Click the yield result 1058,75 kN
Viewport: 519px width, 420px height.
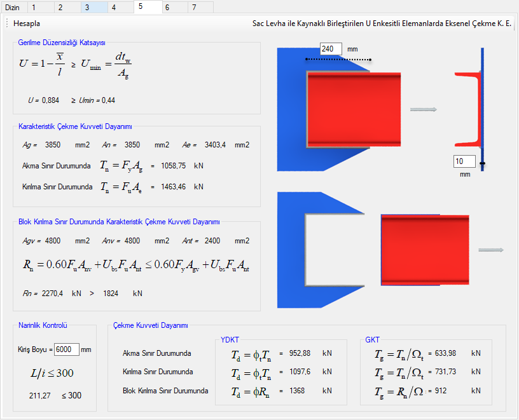174,166
